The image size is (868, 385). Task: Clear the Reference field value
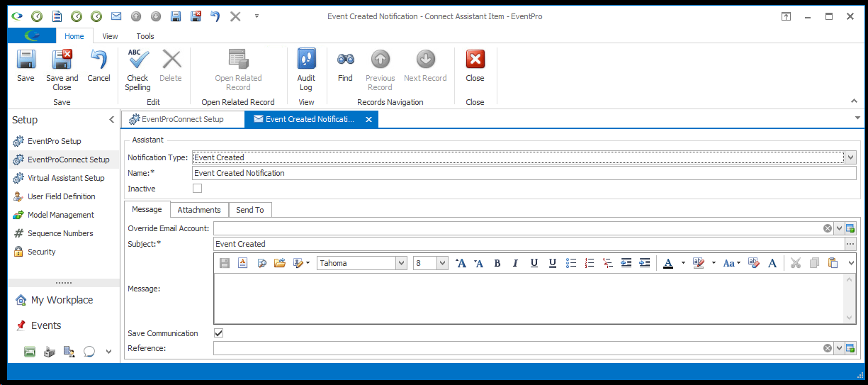pyautogui.click(x=828, y=348)
